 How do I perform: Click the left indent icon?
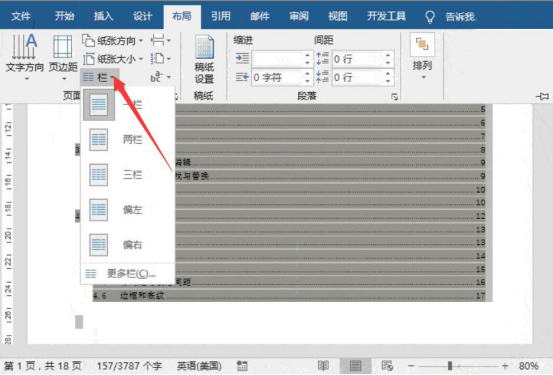pyautogui.click(x=242, y=58)
